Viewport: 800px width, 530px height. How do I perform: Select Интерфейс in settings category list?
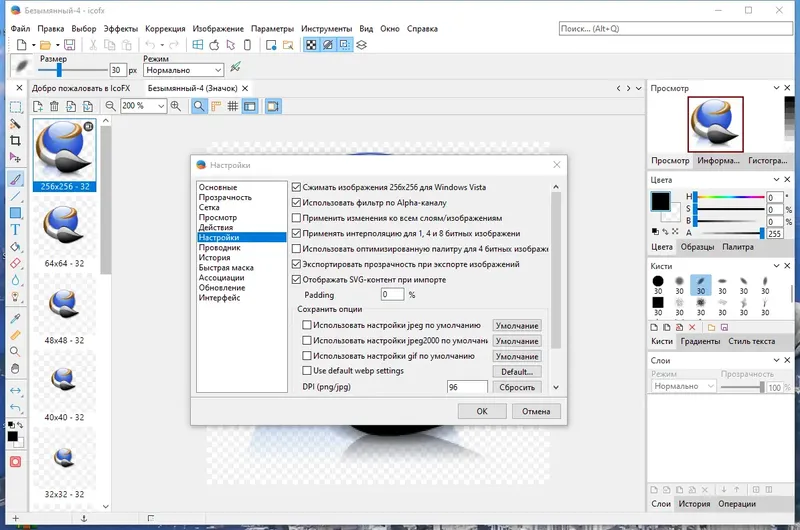tap(219, 297)
